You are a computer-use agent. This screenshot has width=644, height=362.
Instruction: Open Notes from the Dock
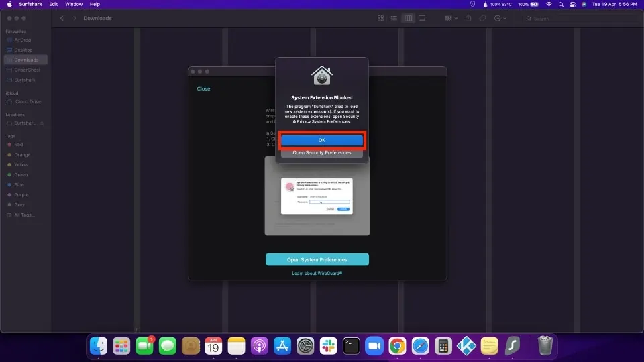pos(237,346)
